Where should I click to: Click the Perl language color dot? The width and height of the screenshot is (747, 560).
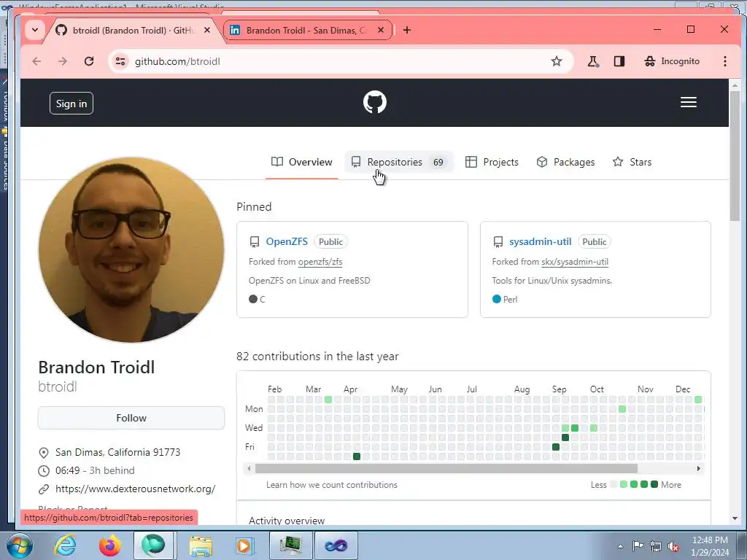point(496,299)
